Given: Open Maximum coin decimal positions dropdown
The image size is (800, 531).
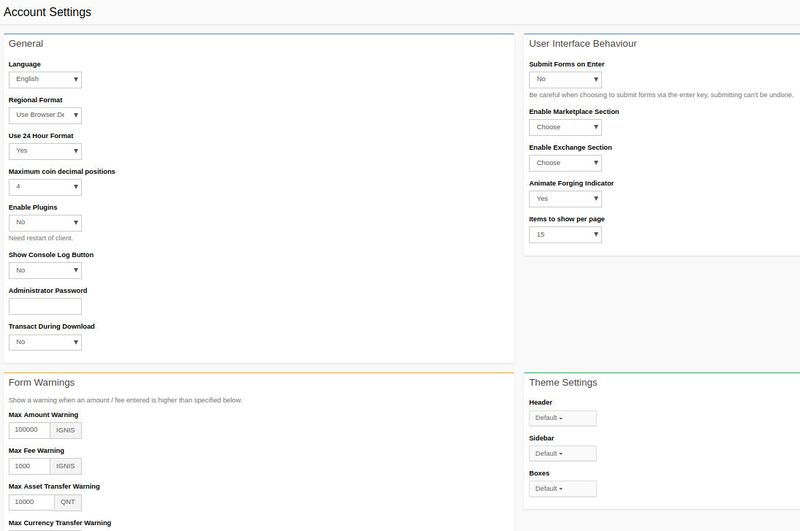Looking at the screenshot, I should tap(45, 187).
